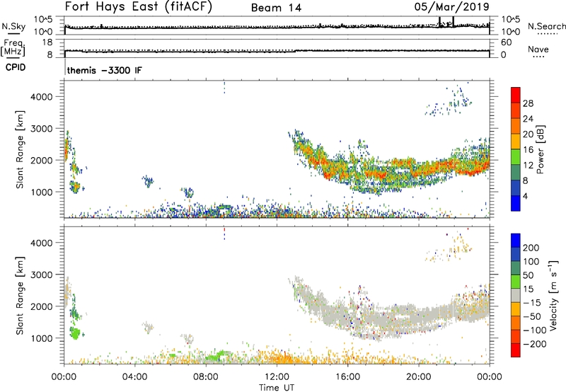Click the '04:00' time axis tick label

(x=134, y=377)
